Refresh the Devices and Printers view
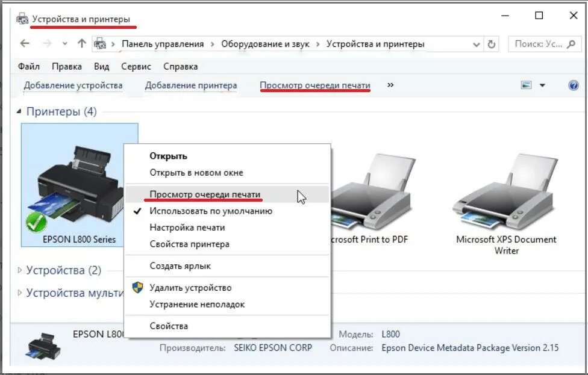Screen dimensions: 588x375 pos(491,44)
